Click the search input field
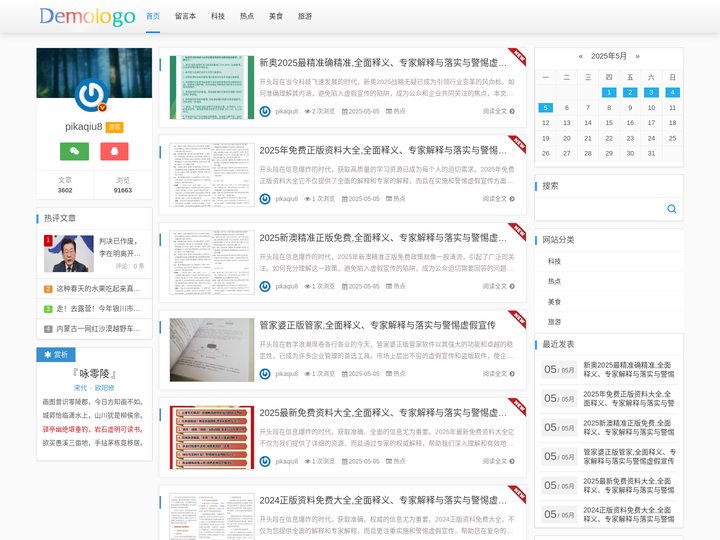 click(x=599, y=209)
